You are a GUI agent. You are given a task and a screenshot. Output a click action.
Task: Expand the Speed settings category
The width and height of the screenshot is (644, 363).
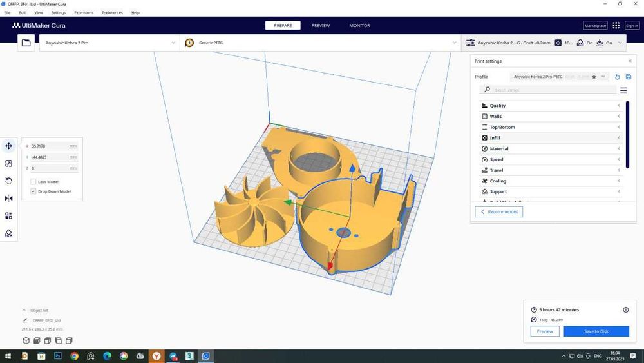coord(551,159)
